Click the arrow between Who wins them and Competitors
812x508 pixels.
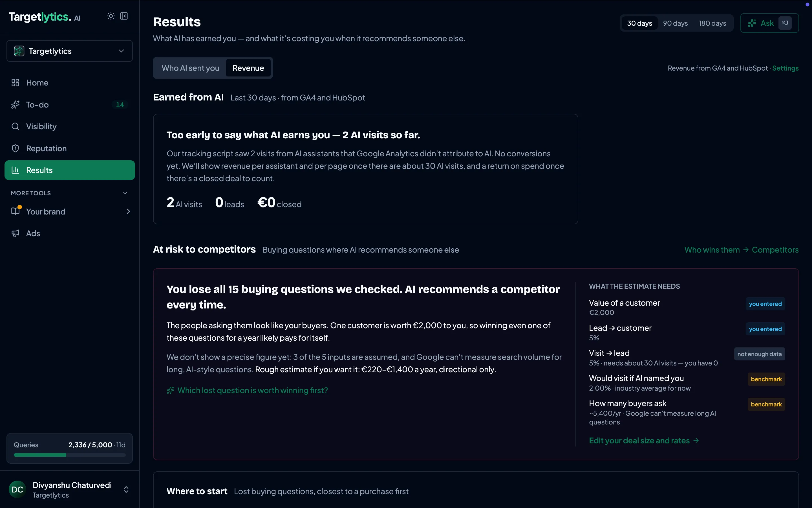click(745, 250)
